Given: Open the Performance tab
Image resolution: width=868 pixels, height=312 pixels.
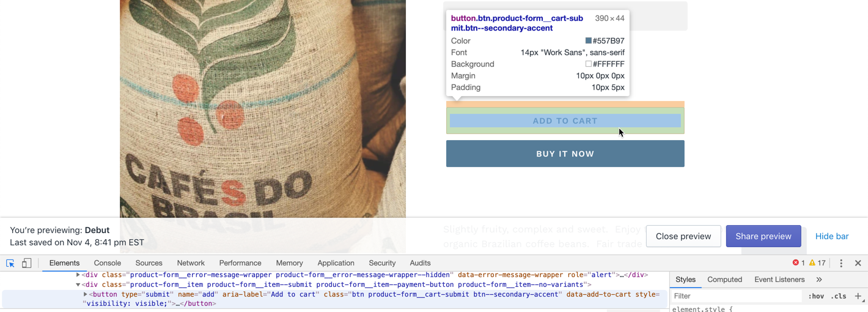Looking at the screenshot, I should [240, 263].
